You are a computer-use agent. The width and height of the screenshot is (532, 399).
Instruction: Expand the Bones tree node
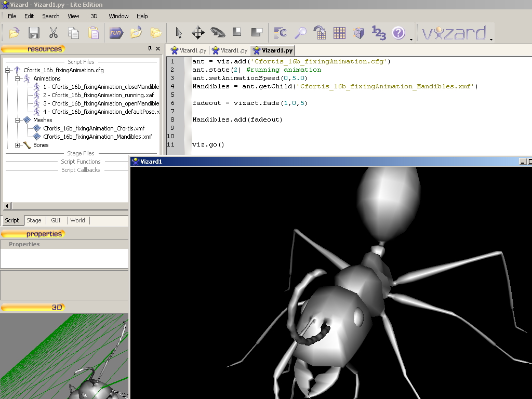coord(18,145)
